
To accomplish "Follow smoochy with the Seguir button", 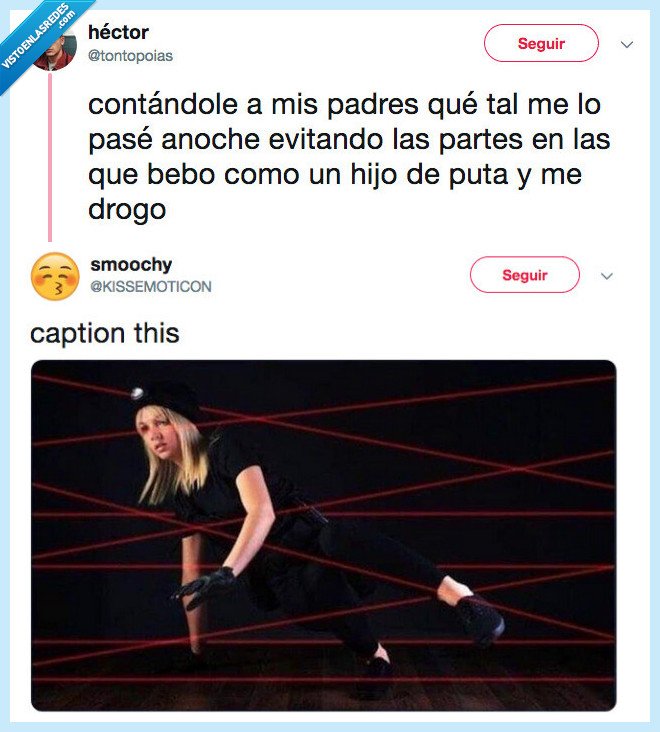I will pyautogui.click(x=525, y=275).
